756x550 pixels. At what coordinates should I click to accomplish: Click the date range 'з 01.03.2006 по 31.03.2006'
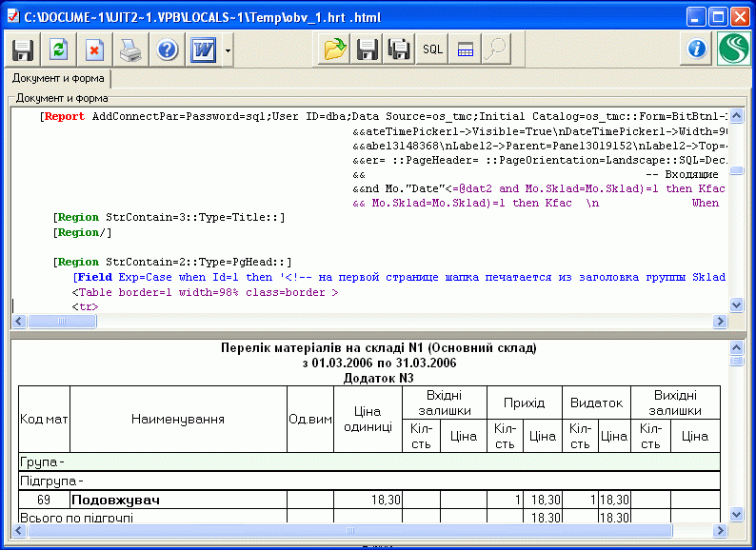click(379, 363)
